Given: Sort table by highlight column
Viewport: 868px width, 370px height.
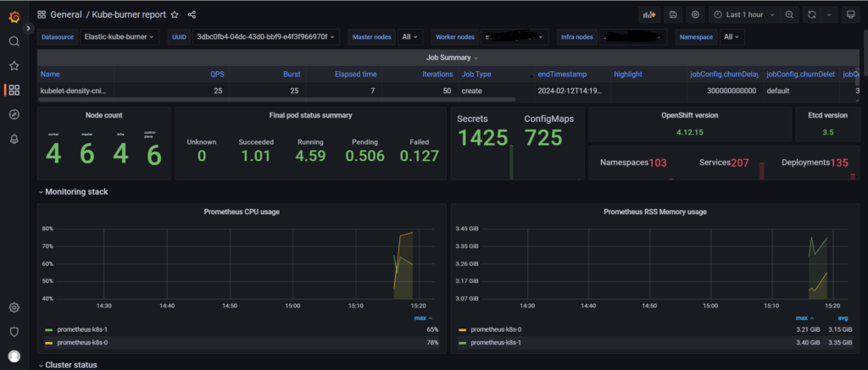Looking at the screenshot, I should (x=627, y=75).
